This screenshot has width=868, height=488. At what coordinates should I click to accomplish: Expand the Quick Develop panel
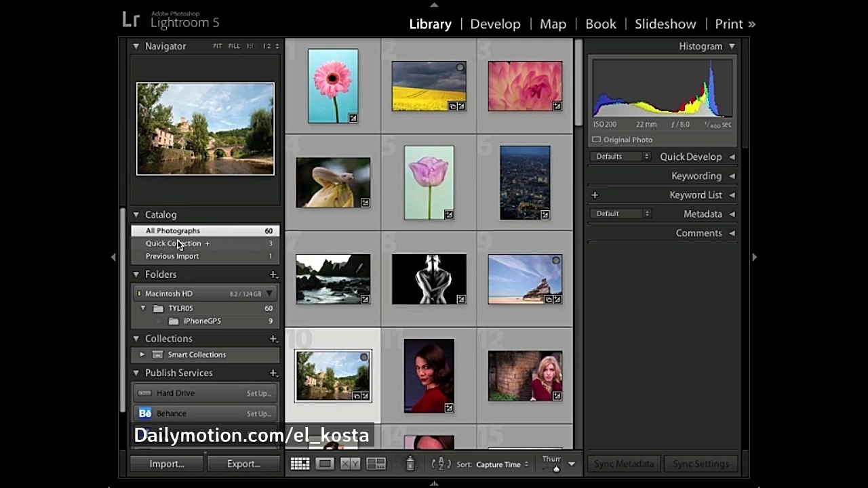732,157
